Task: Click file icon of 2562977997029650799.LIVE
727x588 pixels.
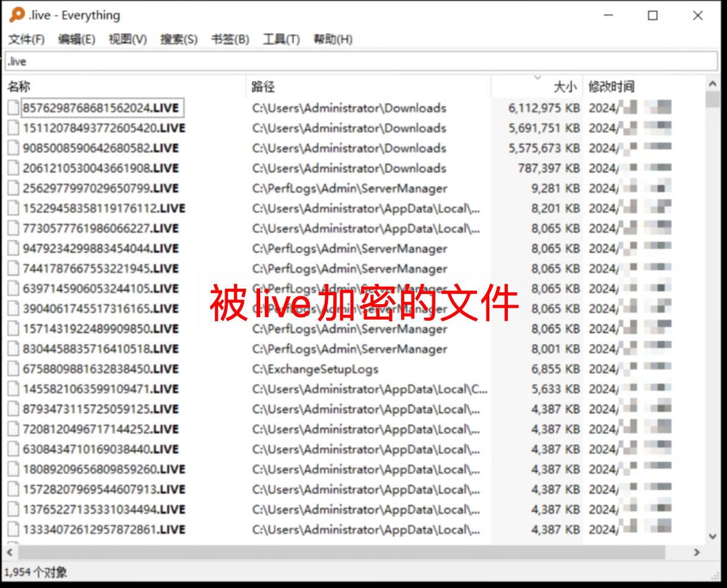Action: pos(13,188)
